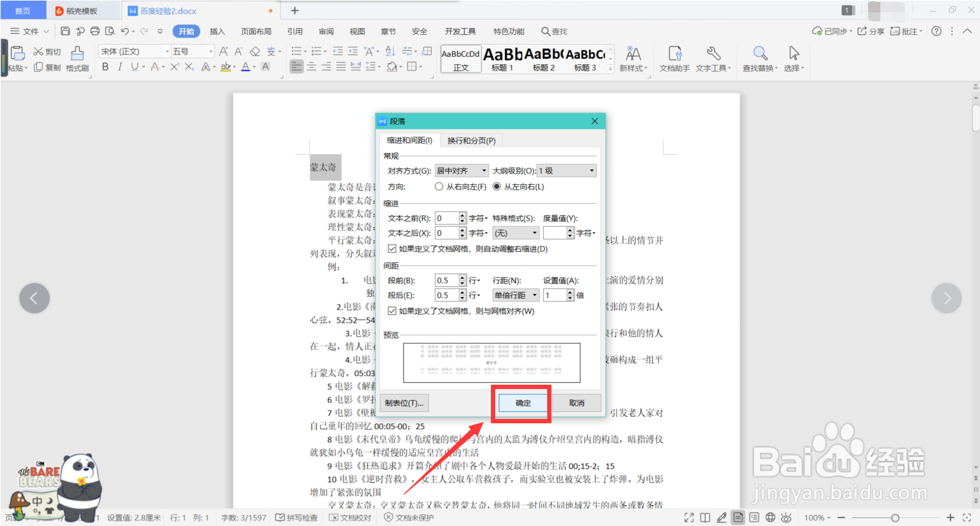Center align paragraph icon
The image size is (980, 526).
point(312,67)
